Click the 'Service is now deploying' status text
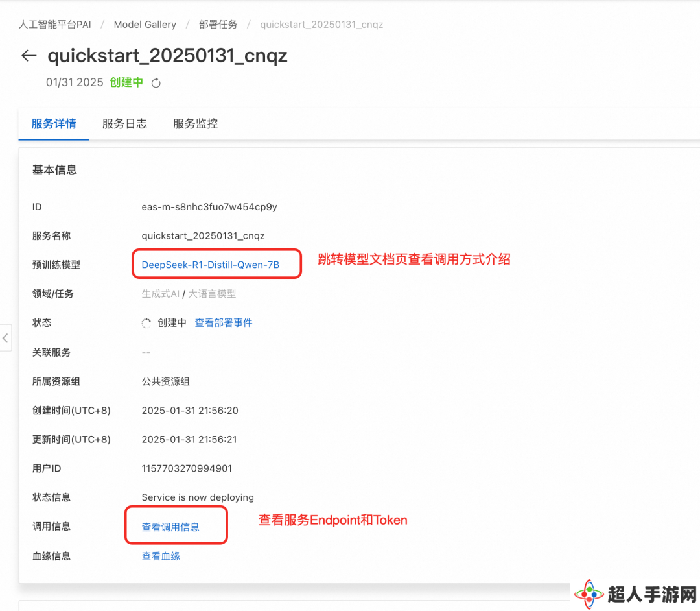 [x=198, y=497]
